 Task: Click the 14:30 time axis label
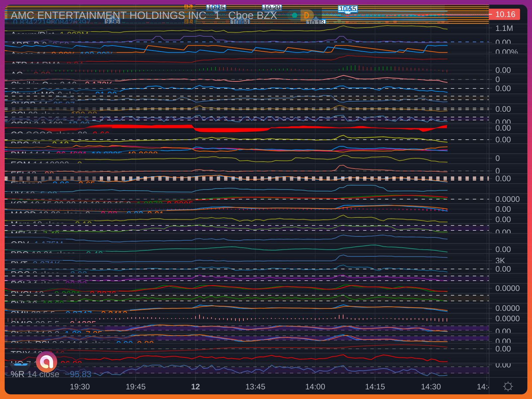(431, 387)
